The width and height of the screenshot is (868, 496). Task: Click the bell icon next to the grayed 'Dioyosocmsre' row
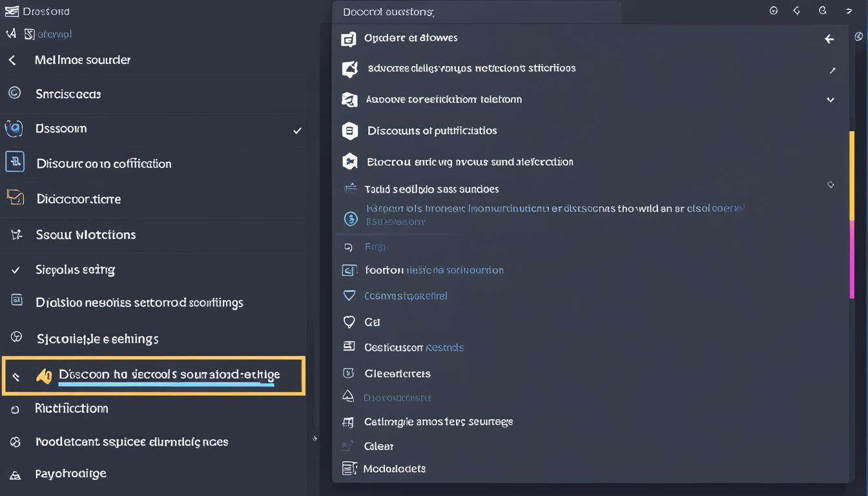click(x=349, y=397)
